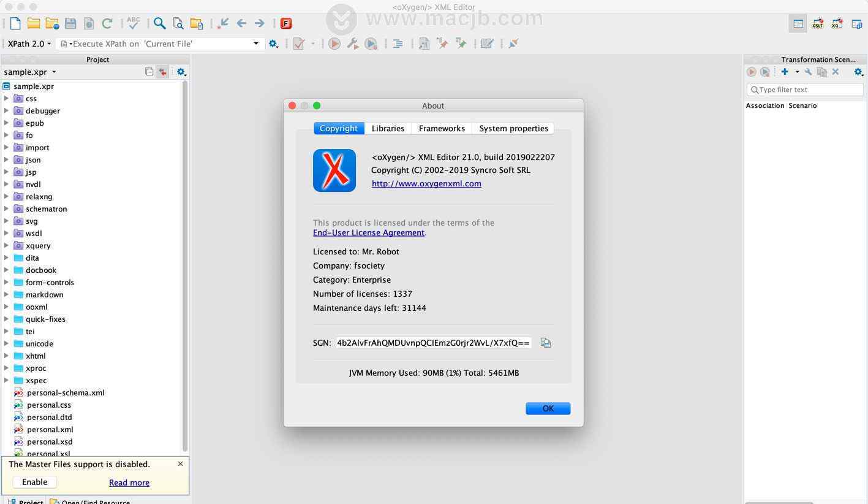Open the dropdown arrow beside Validate icon
This screenshot has width=868, height=504.
point(312,44)
